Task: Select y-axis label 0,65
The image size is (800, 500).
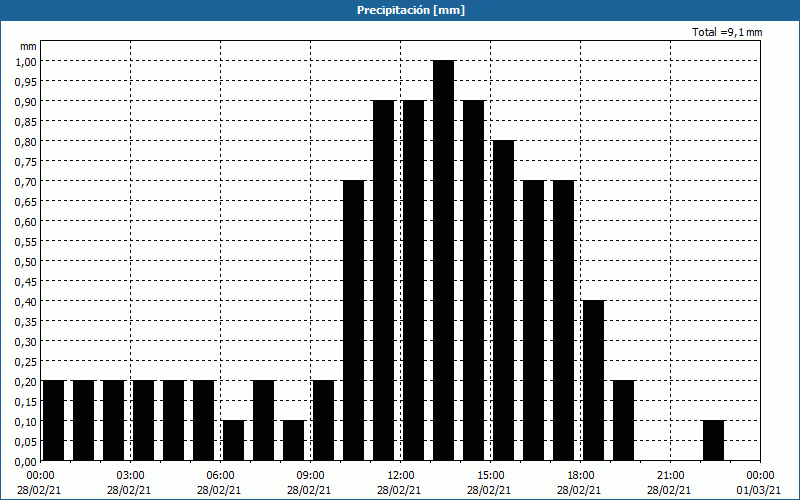Action: (27, 201)
